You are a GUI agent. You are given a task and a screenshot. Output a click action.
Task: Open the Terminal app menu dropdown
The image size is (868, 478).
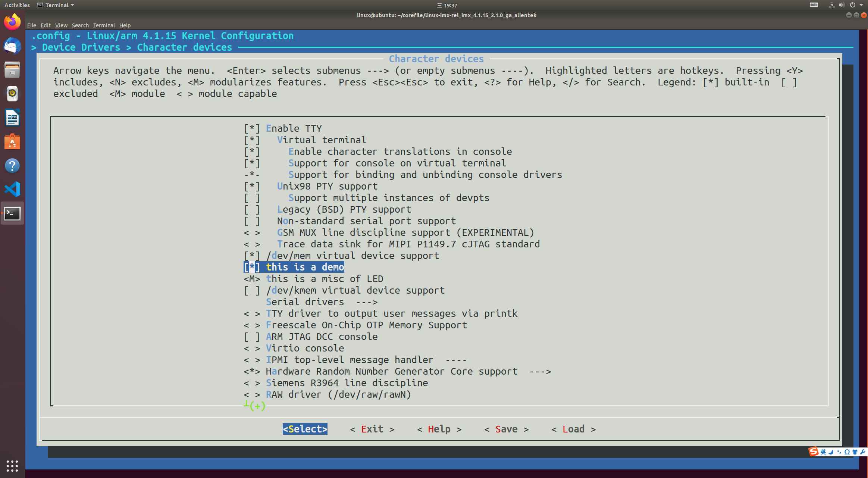[x=56, y=5]
